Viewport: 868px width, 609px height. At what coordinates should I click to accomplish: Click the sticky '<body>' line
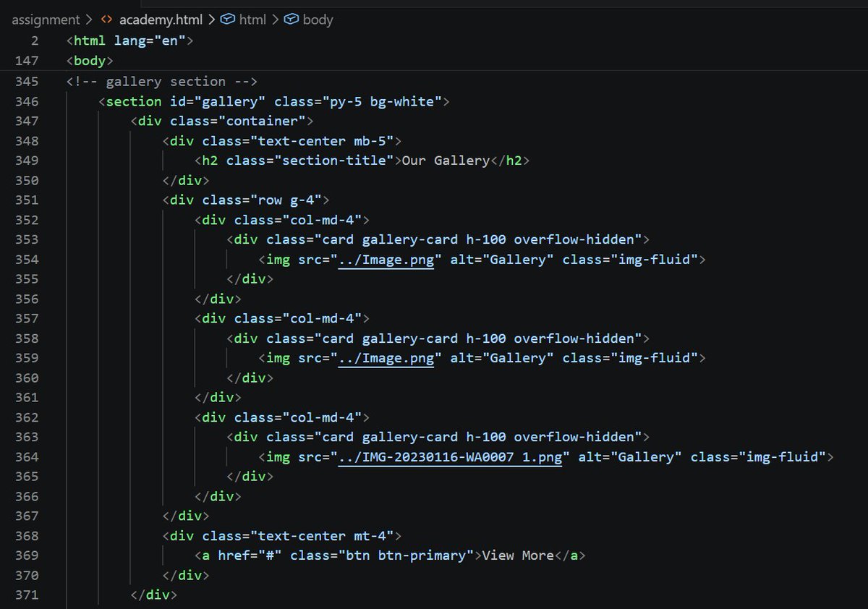coord(90,61)
